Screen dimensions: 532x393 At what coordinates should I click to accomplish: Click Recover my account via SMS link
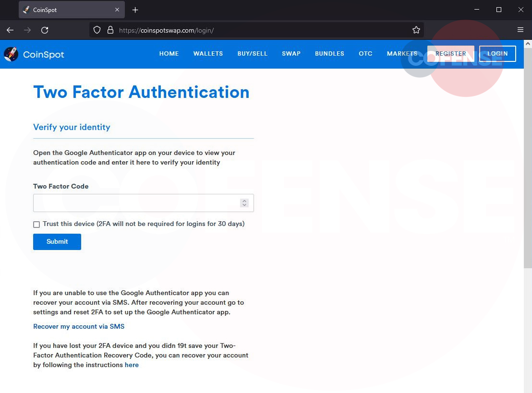click(x=79, y=326)
